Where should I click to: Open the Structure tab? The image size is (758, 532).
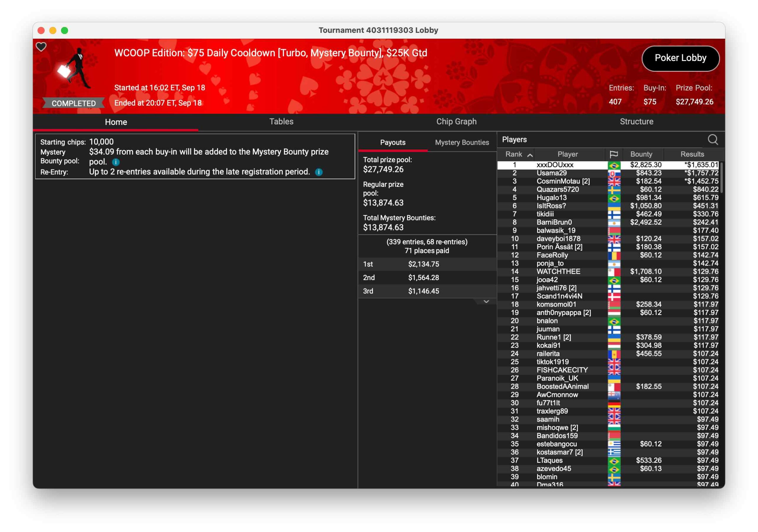tap(636, 122)
